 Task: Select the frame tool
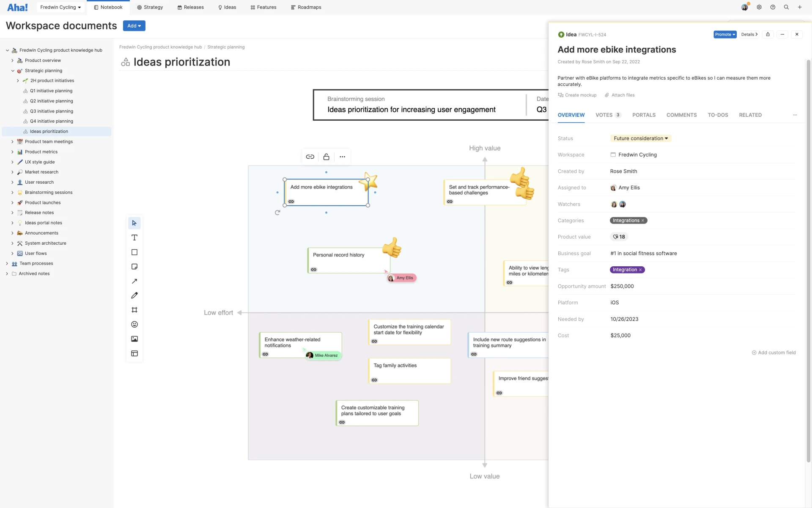pyautogui.click(x=134, y=310)
